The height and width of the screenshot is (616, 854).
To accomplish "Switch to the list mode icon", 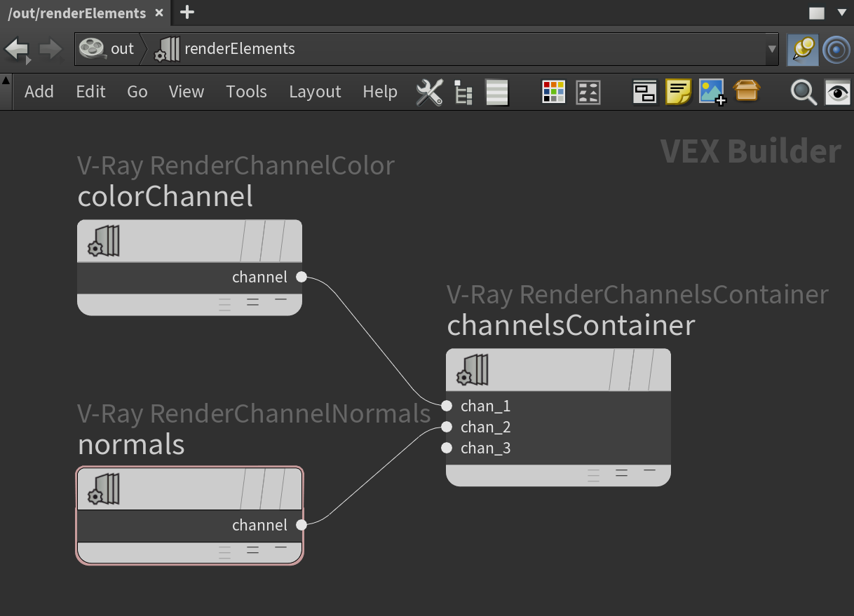I will tap(497, 92).
